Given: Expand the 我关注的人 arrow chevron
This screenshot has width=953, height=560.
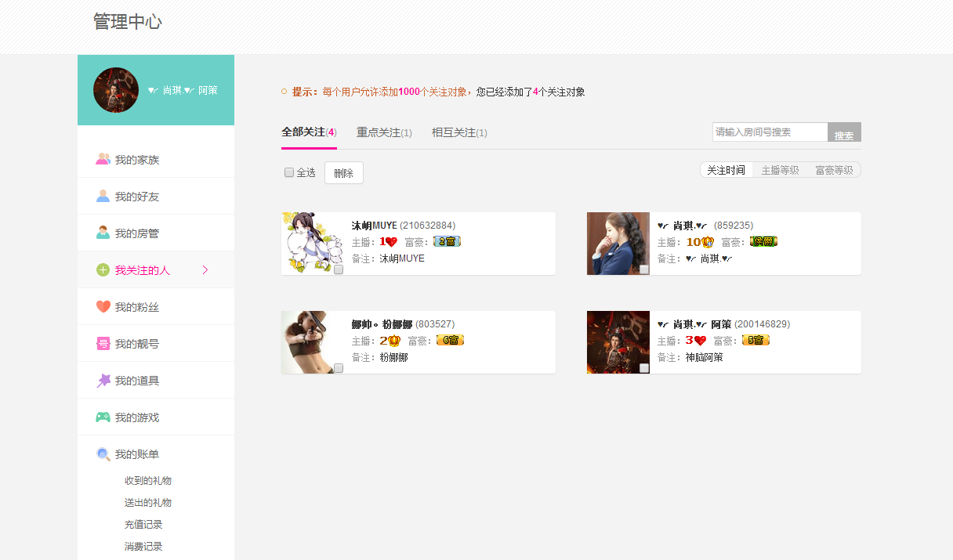Looking at the screenshot, I should 205,270.
